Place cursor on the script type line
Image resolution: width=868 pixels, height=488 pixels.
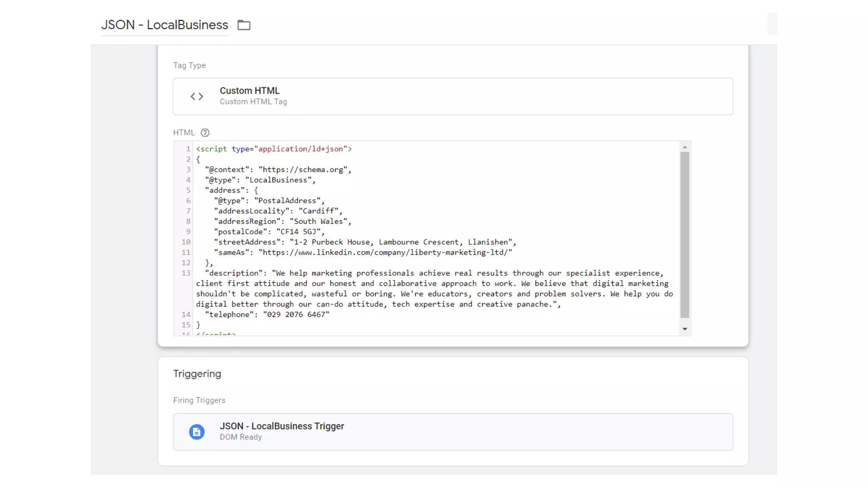coord(274,149)
